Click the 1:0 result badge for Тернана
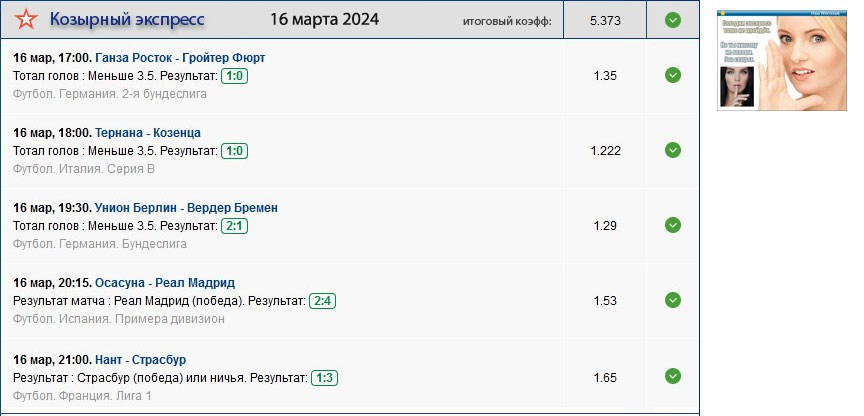The width and height of the screenshot is (864, 416). [x=234, y=151]
